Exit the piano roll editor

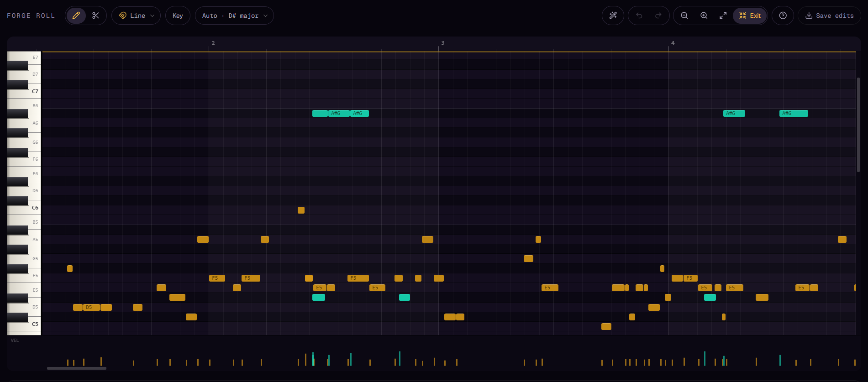[x=750, y=16]
